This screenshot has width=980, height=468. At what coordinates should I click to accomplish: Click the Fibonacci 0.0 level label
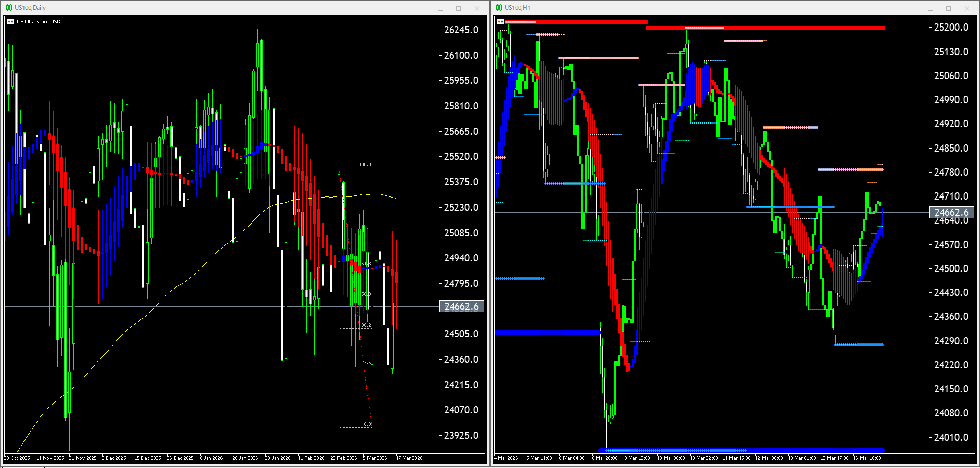pyautogui.click(x=367, y=424)
